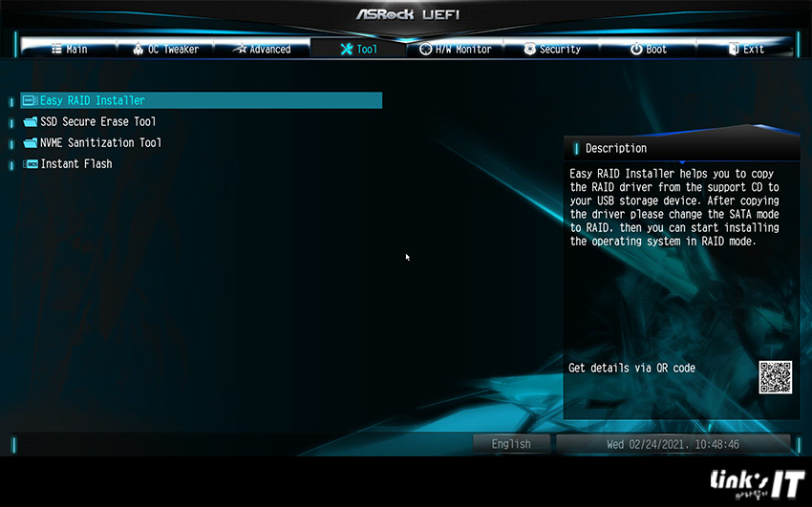Click the SSD Secure Erase folder icon
812x507 pixels.
pyautogui.click(x=31, y=121)
